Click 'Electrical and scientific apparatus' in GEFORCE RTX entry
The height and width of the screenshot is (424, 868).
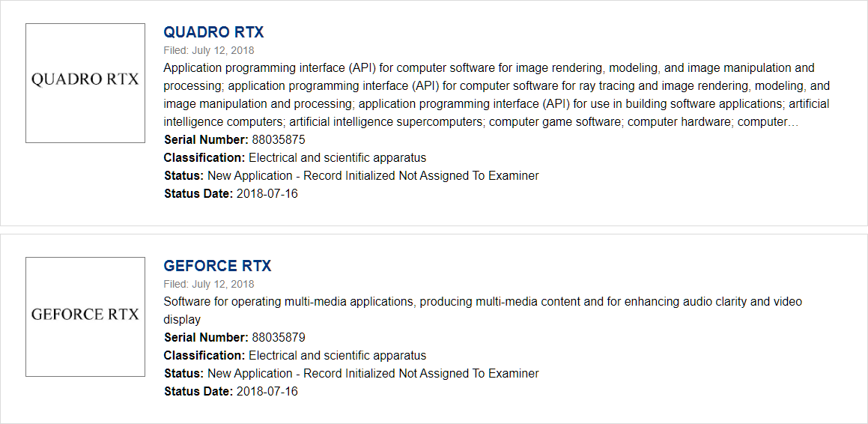[337, 355]
